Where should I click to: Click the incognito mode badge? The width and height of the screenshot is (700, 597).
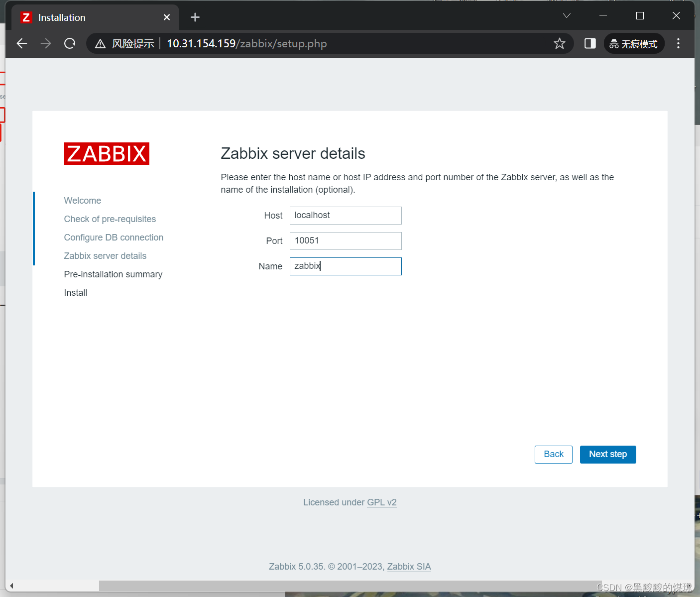[x=634, y=43]
